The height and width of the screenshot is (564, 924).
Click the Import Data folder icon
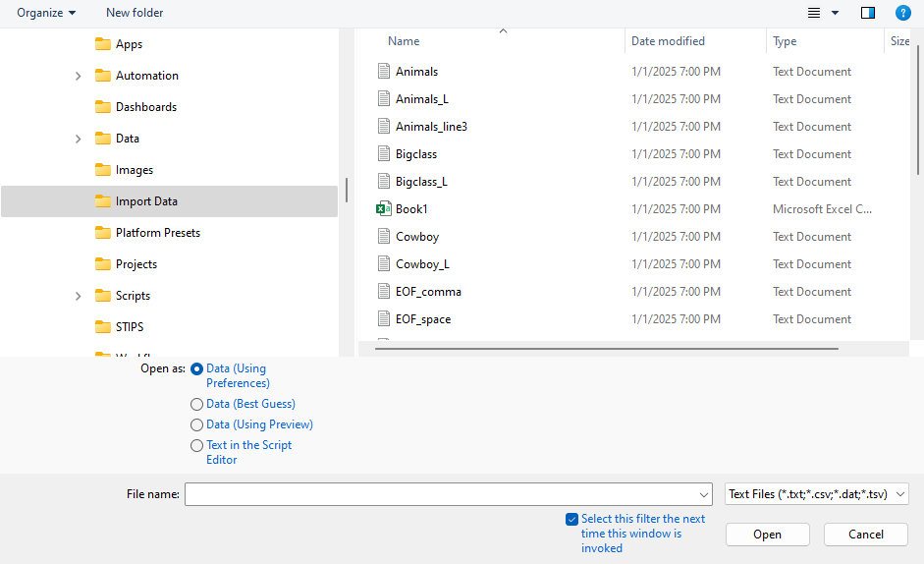click(x=102, y=201)
